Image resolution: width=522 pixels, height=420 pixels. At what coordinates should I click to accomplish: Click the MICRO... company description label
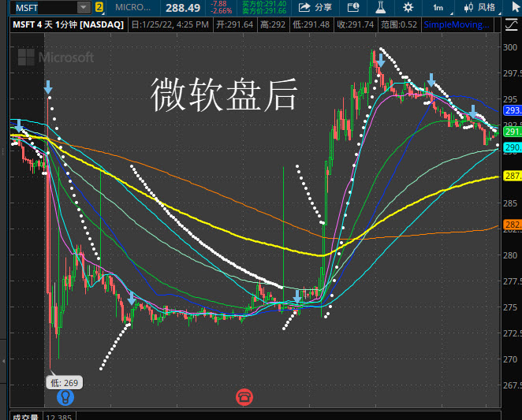tap(132, 7)
